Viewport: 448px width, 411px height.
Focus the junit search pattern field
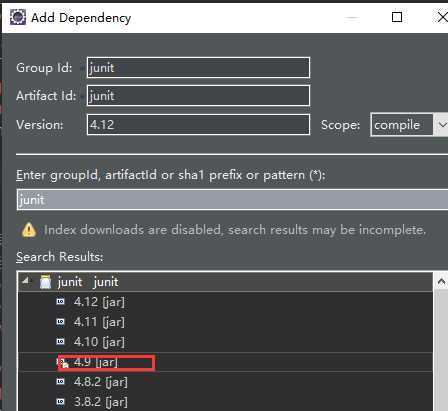[232, 200]
